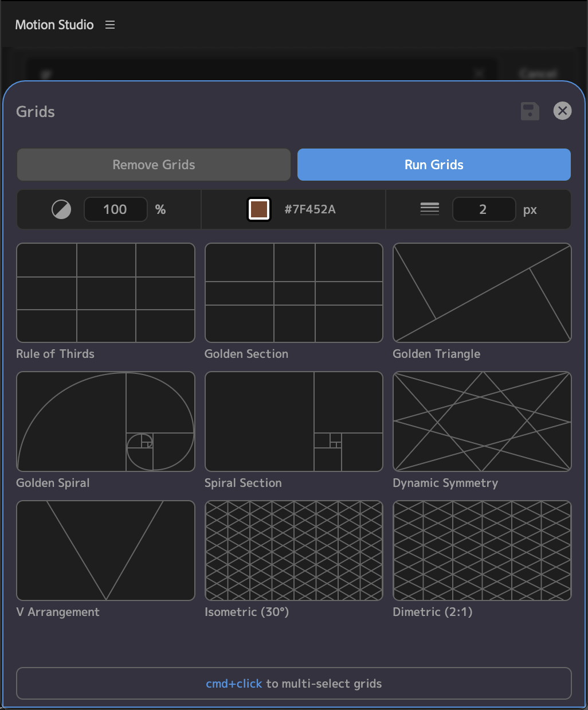Click the Grids panel heading
The height and width of the screenshot is (710, 588).
tap(36, 111)
